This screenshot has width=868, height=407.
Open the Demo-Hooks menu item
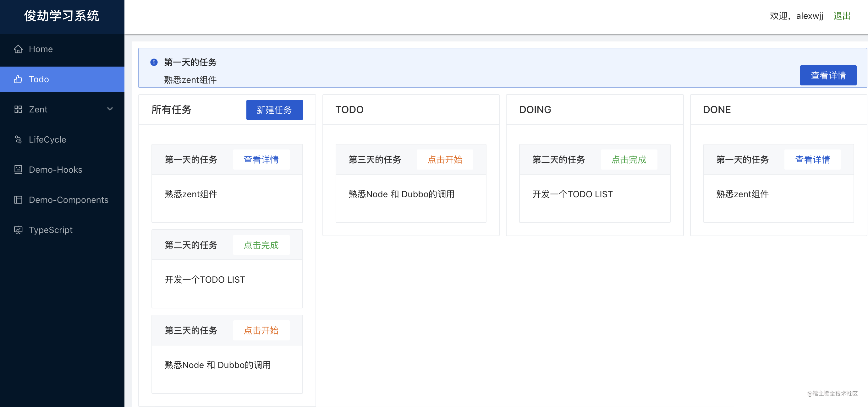pos(56,170)
